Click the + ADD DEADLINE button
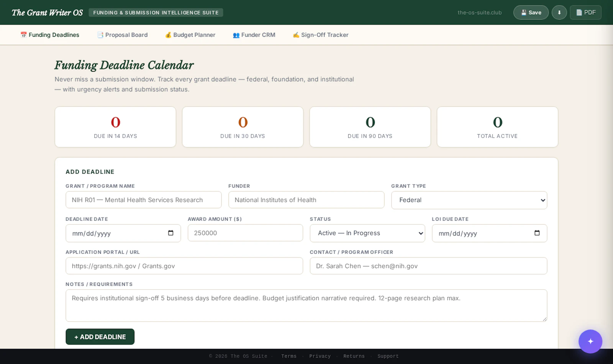 100,337
